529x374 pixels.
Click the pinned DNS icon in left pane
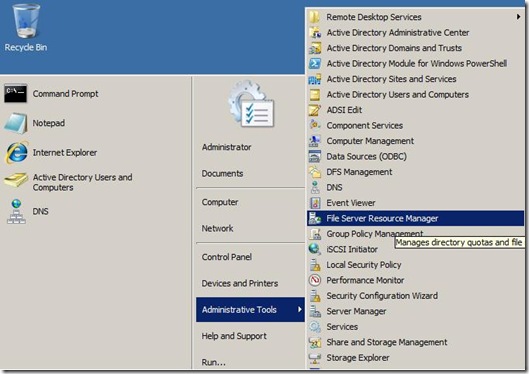pos(16,212)
